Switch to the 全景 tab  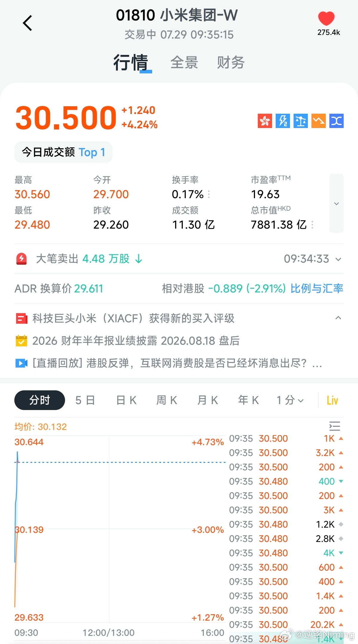pyautogui.click(x=184, y=63)
